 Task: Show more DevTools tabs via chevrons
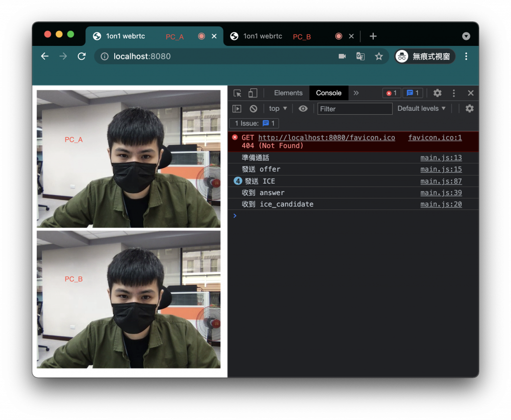tap(356, 93)
